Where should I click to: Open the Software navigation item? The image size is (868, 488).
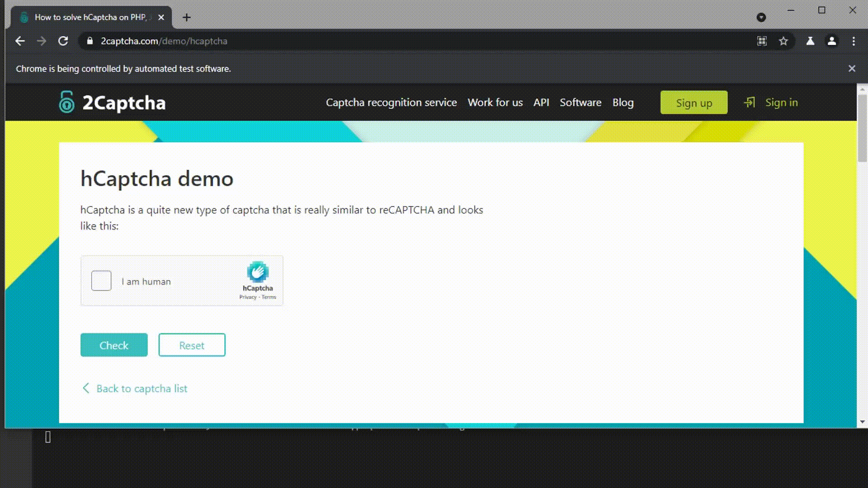(x=580, y=103)
